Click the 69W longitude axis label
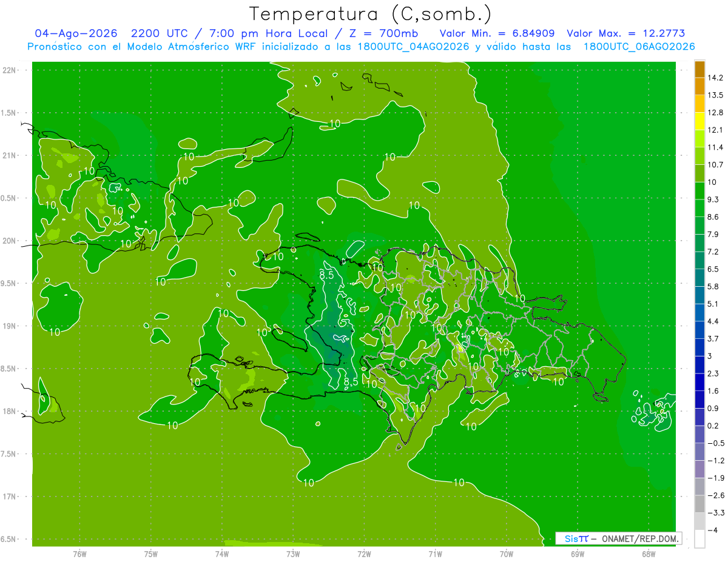Screen dimensions: 728x562 coord(578,554)
